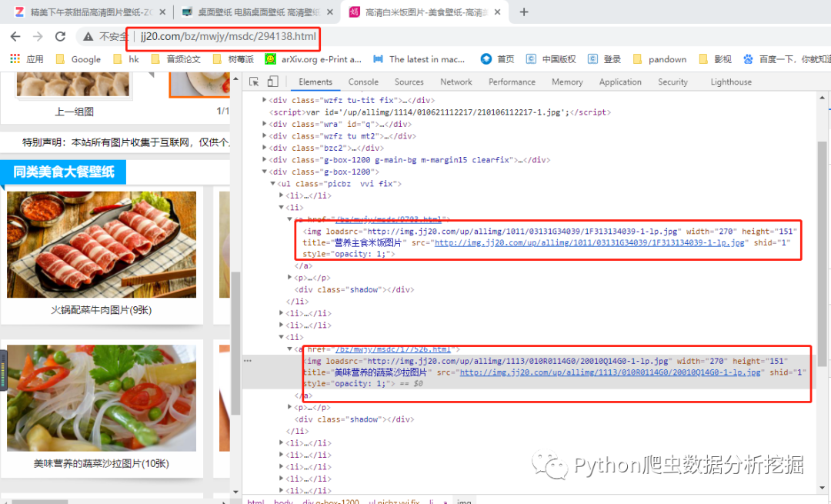Image resolution: width=831 pixels, height=504 pixels.
Task: Click the address bar URL jj20.com/bz/mwjy/msdc/294138.html
Action: (228, 37)
